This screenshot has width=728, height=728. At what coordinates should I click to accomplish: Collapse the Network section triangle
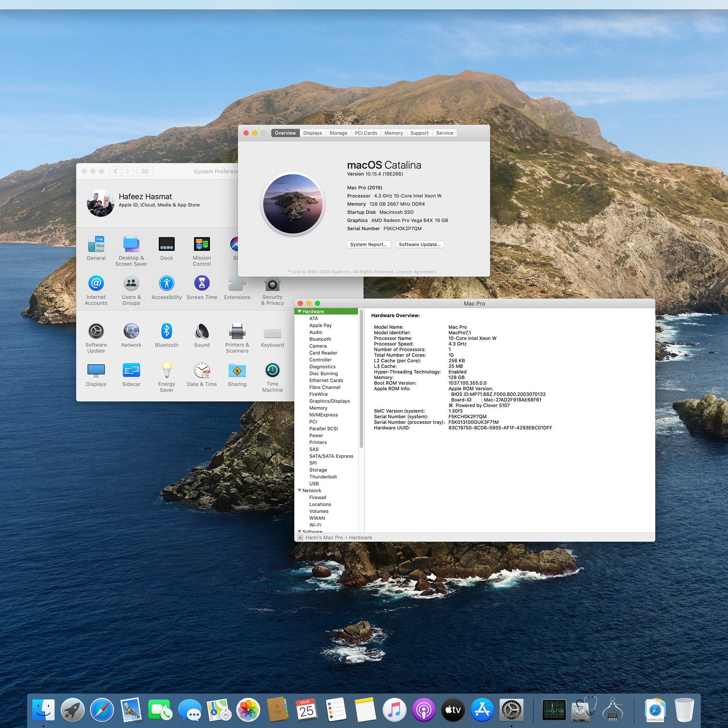point(300,491)
